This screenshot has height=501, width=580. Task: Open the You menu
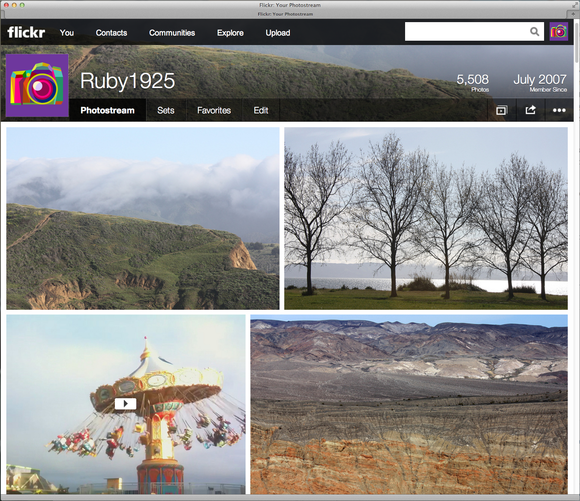pyautogui.click(x=67, y=33)
